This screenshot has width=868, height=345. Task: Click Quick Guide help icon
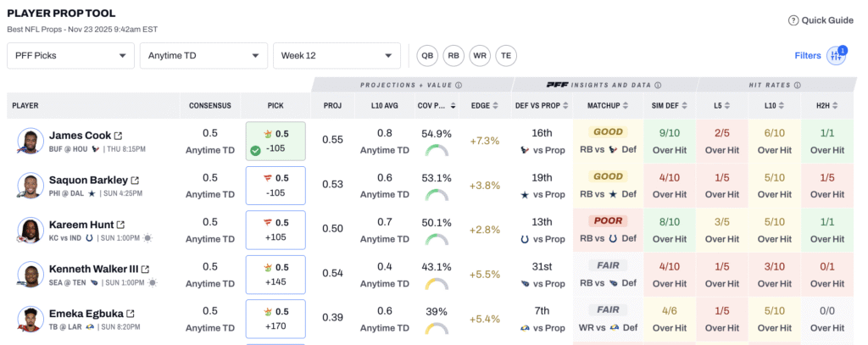click(793, 20)
